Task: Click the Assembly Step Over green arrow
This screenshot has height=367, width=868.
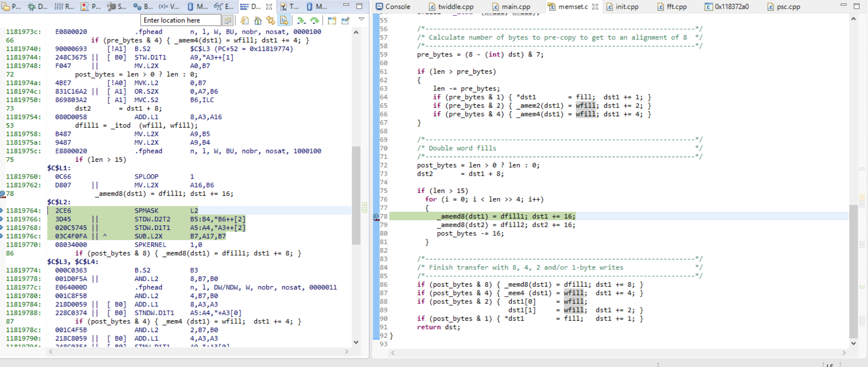Action: [314, 20]
